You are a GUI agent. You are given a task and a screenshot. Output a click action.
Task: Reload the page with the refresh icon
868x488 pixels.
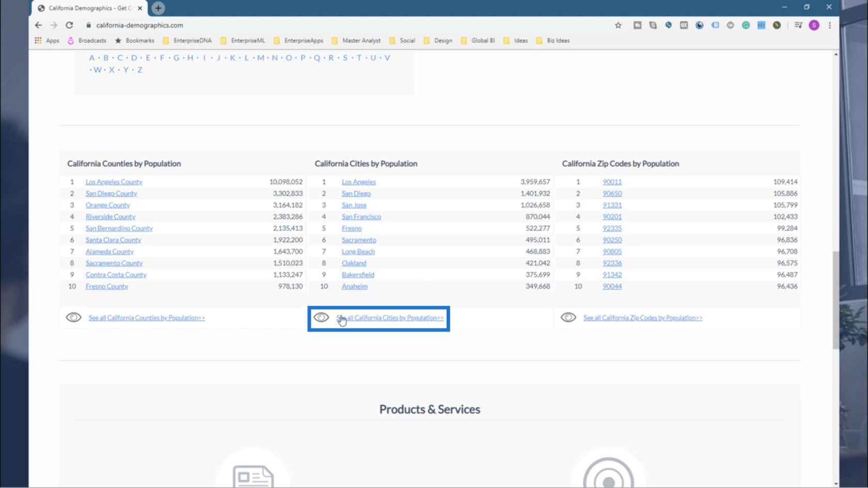69,25
